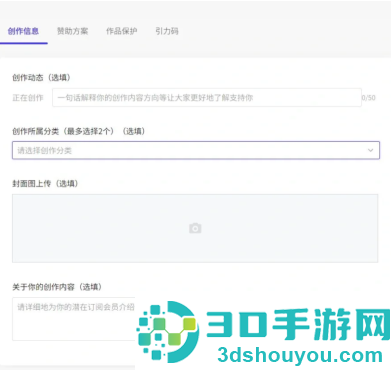Open the 作品保护 tab
The height and width of the screenshot is (370, 391).
click(122, 31)
